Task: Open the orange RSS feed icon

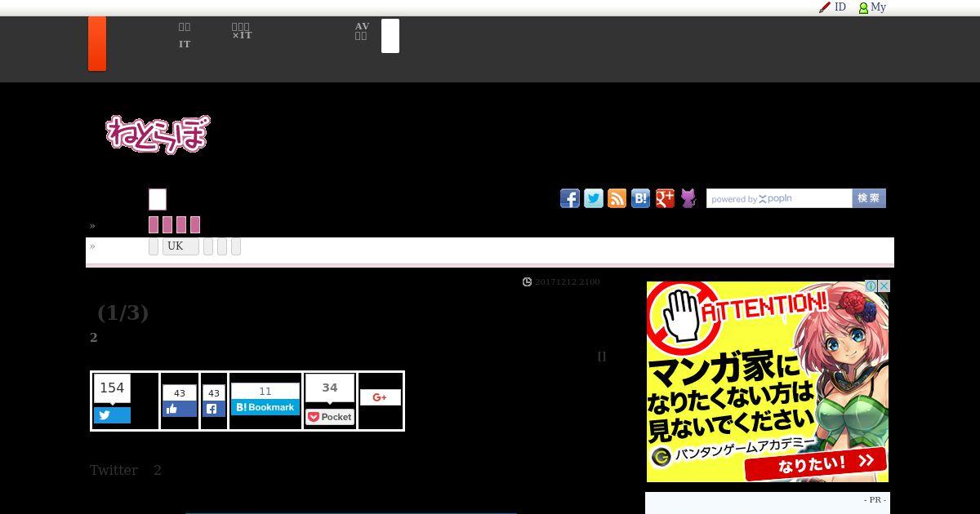Action: coord(617,198)
